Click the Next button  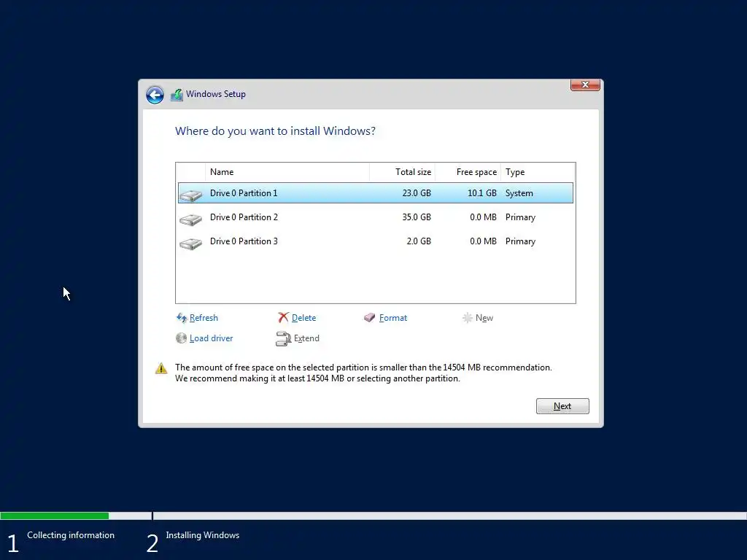pos(562,406)
